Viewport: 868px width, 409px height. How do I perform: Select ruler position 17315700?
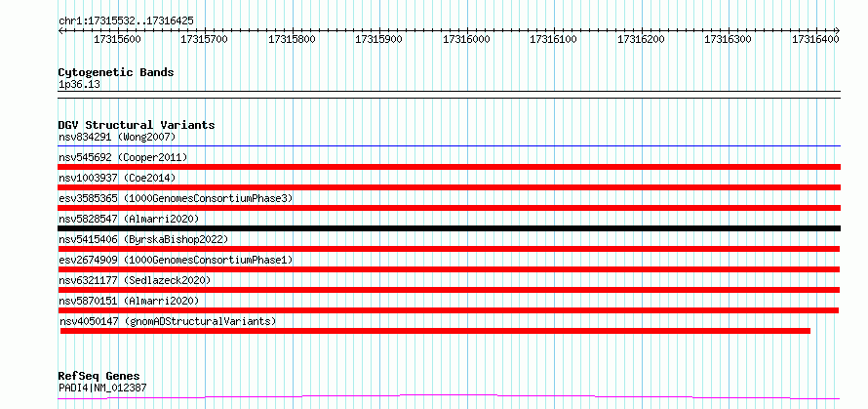[x=204, y=39]
